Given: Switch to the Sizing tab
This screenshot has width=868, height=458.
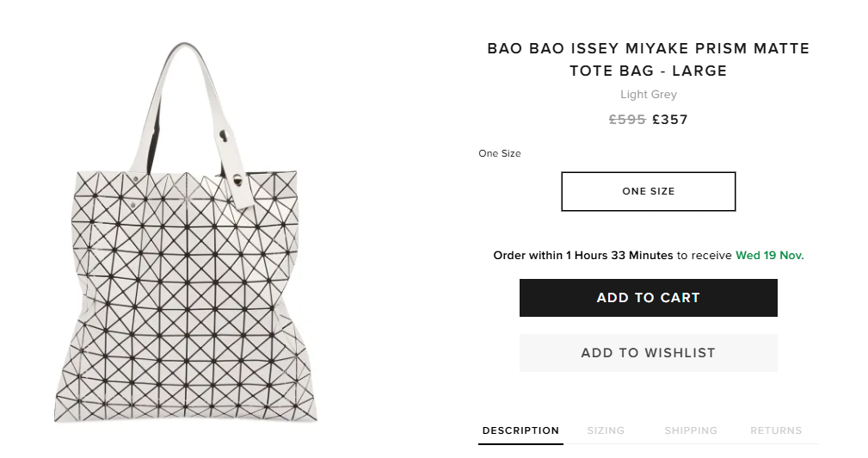Looking at the screenshot, I should click(606, 430).
